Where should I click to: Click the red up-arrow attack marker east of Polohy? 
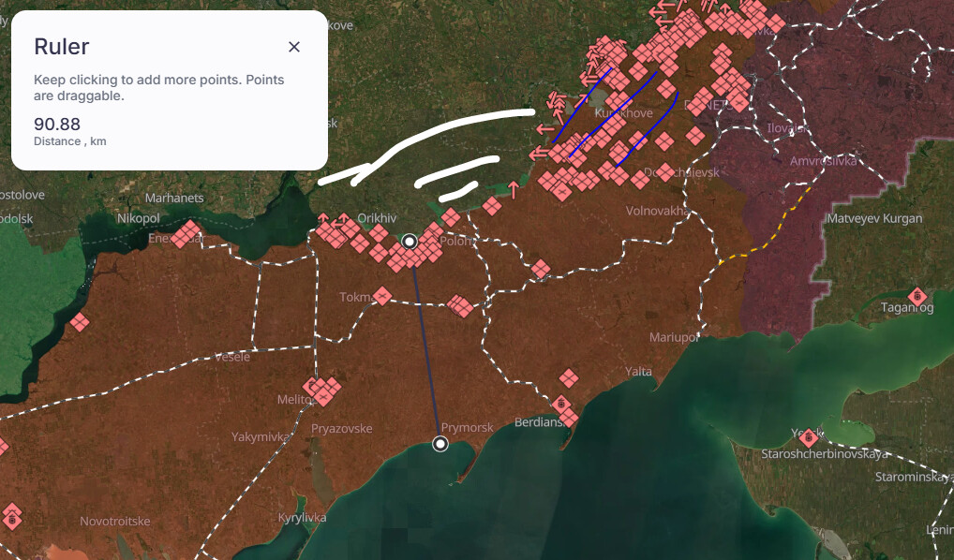pos(514,190)
